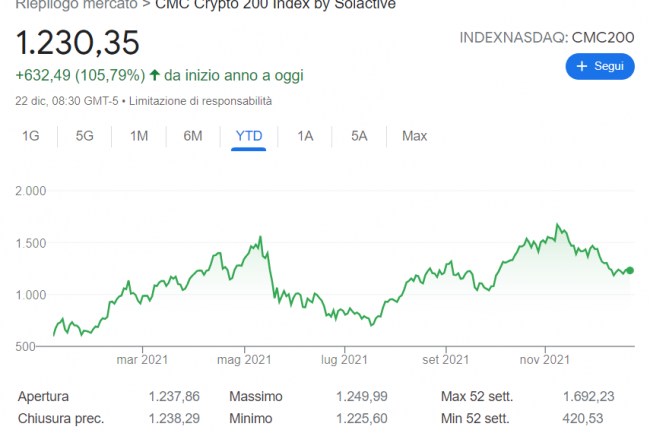Click the 1.230,35 index price value
This screenshot has width=650, height=433.
coord(77,43)
